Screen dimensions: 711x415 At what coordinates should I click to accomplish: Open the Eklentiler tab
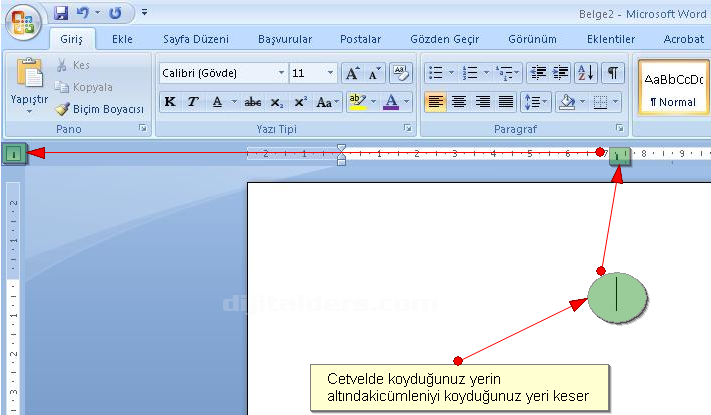click(611, 39)
